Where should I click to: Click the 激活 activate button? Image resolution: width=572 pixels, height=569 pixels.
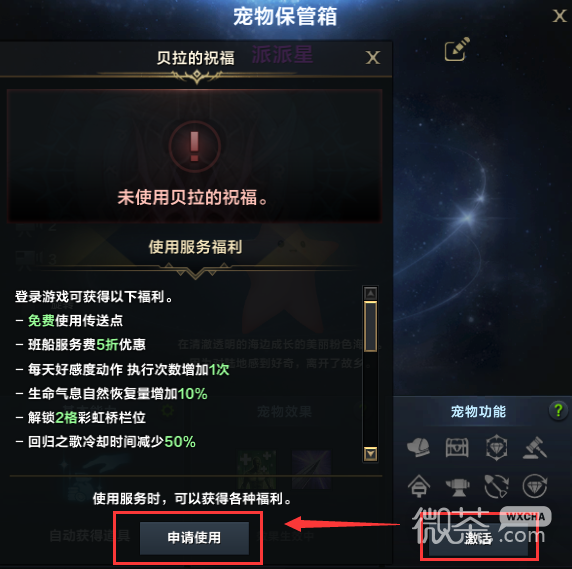pyautogui.click(x=478, y=538)
